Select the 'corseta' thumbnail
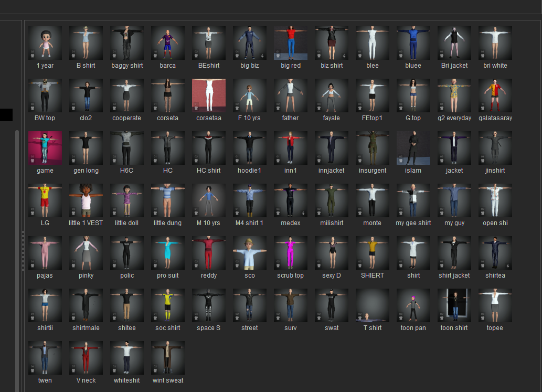 pos(168,96)
